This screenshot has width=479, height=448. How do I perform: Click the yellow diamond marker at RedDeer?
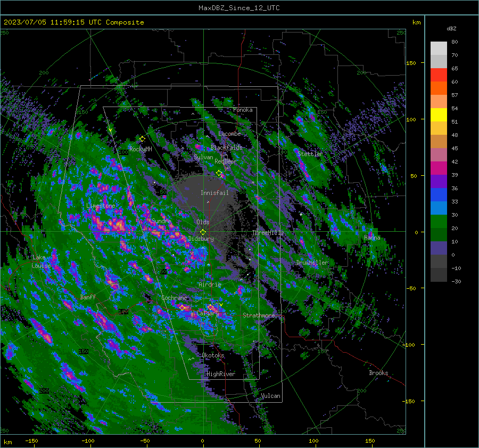[x=219, y=173]
